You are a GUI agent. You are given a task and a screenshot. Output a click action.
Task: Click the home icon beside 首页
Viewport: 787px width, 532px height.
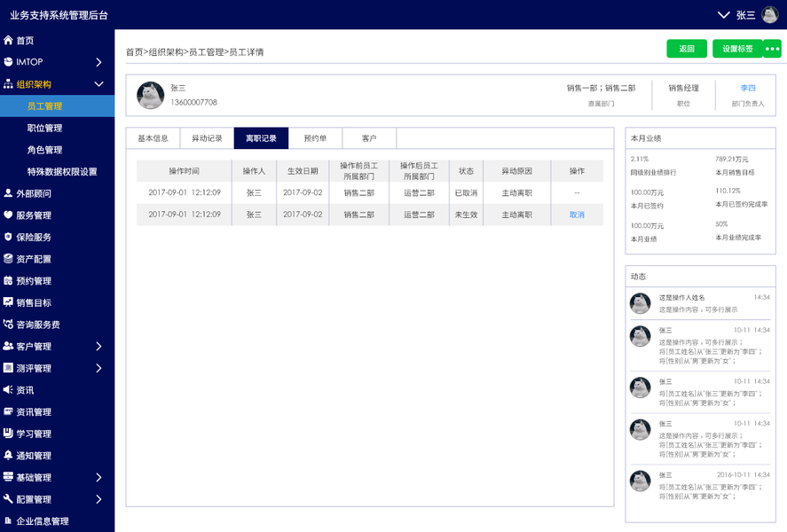click(8, 40)
